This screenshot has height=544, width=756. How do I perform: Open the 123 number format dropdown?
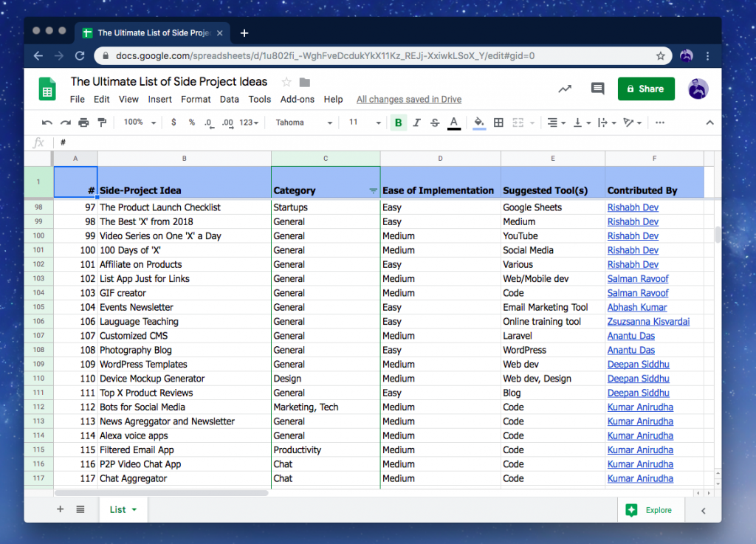tap(246, 123)
